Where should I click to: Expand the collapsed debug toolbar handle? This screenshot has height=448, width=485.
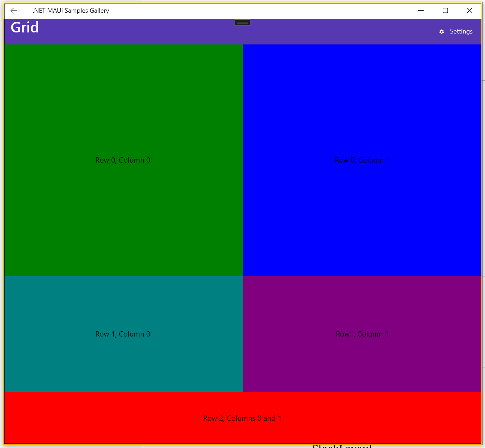click(242, 23)
